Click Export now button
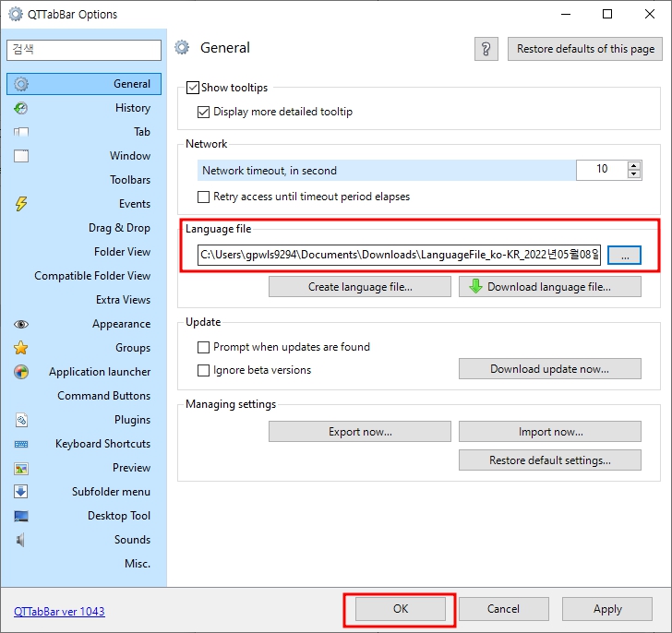672x633 pixels. click(360, 431)
